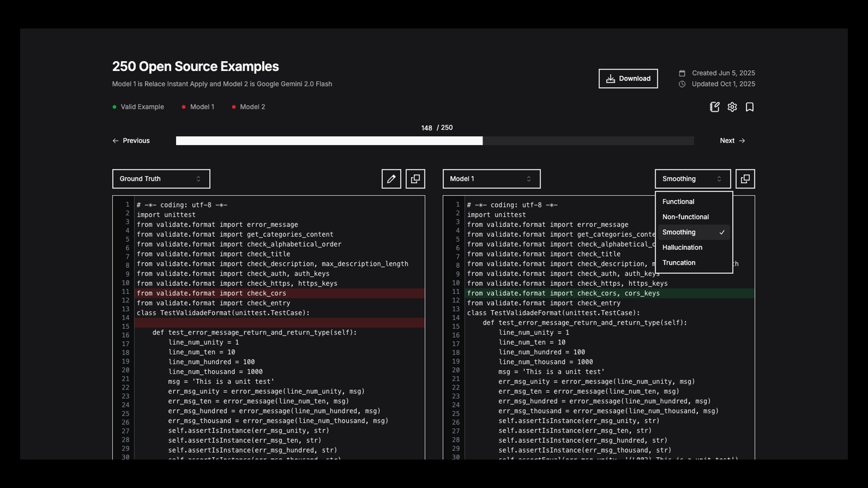
Task: Click the example progress bar
Action: tap(435, 141)
